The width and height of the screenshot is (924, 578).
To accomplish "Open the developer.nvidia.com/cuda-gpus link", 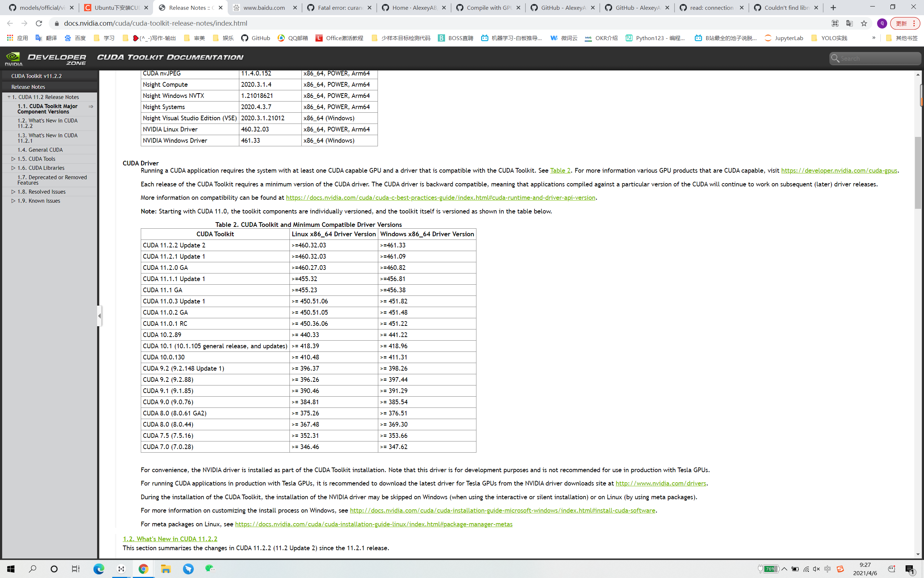I will (839, 171).
